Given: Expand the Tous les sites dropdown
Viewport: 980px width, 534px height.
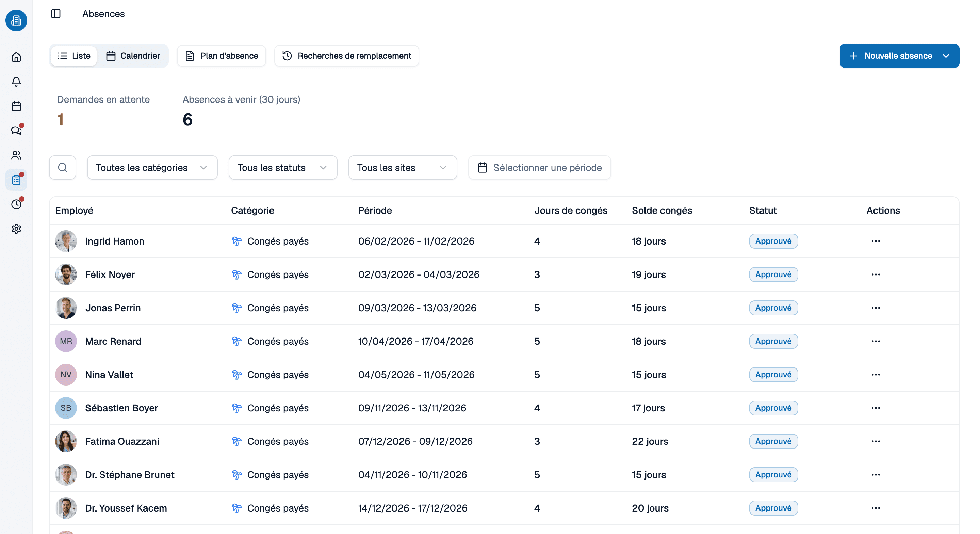Looking at the screenshot, I should [403, 168].
